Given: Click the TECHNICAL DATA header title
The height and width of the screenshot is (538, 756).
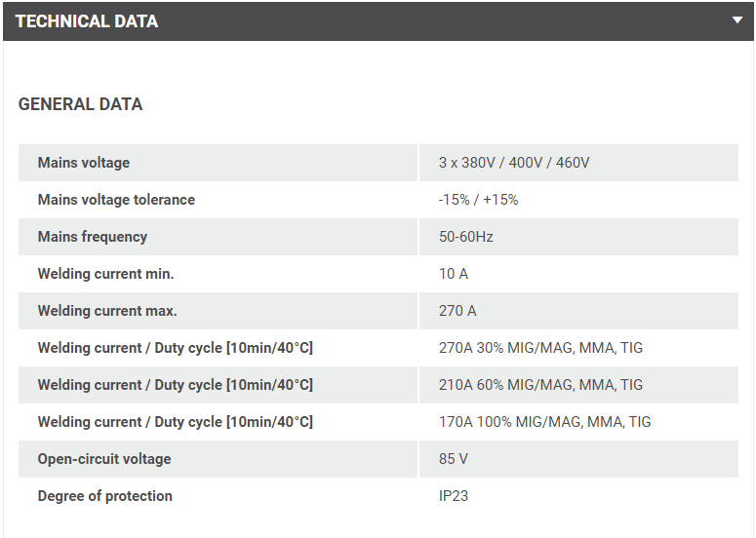Looking at the screenshot, I should [x=87, y=21].
